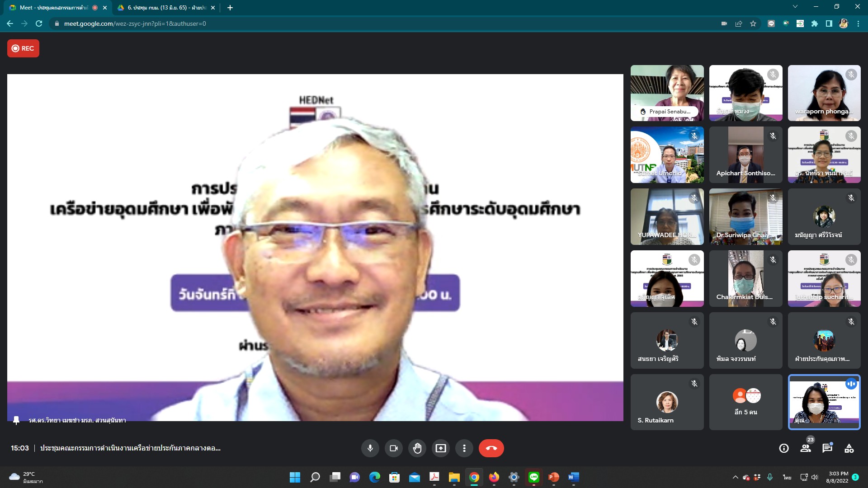868x488 pixels.
Task: Raise hand in the meeting
Action: [x=417, y=448]
